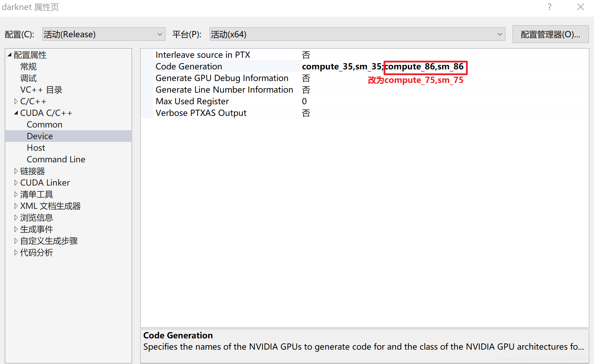Select the XML 文档生成器 tree item label
This screenshot has height=364, width=594.
tap(50, 206)
